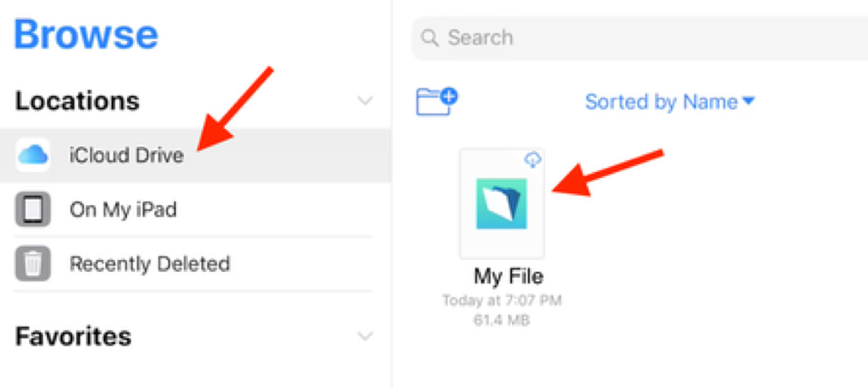Click the Locations section header
Viewport: 868px width, 389px height.
click(x=78, y=101)
